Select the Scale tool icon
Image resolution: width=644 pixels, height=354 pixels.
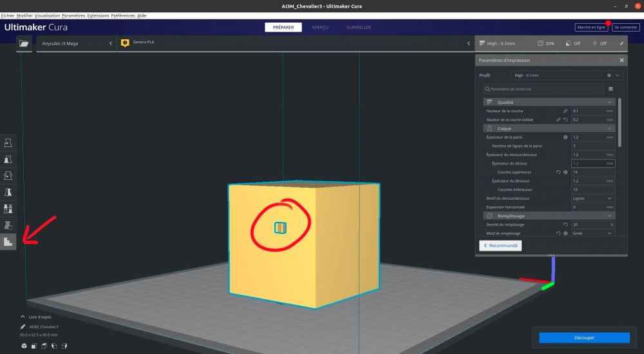point(8,159)
